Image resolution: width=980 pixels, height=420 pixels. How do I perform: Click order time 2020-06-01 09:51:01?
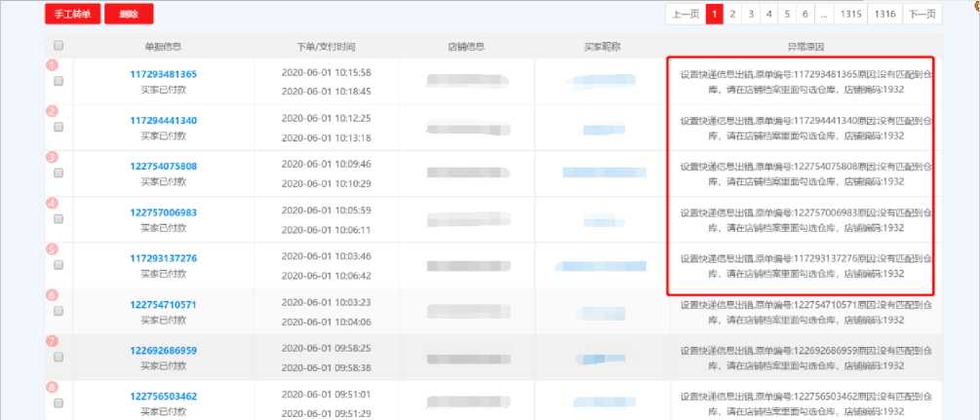tap(327, 395)
